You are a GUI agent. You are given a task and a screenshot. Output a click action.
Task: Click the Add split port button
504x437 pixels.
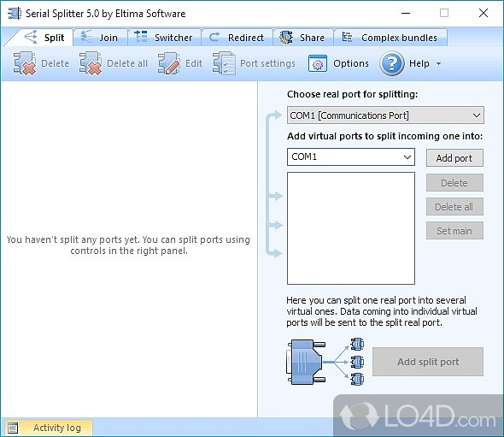tap(428, 362)
